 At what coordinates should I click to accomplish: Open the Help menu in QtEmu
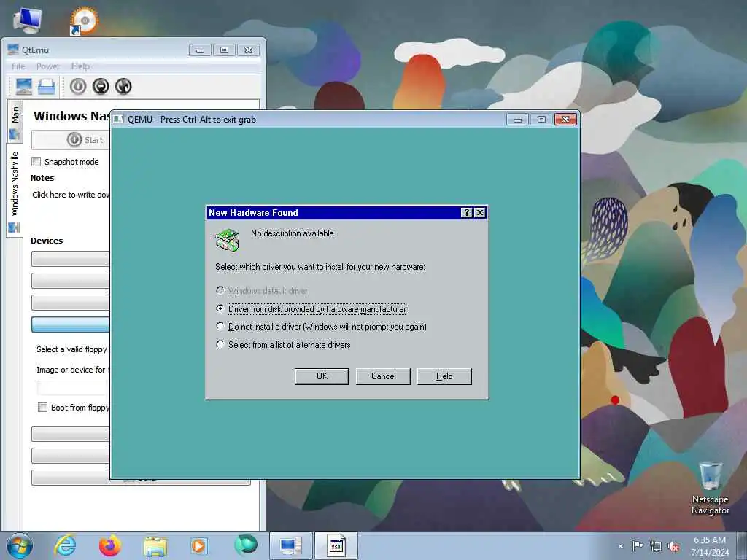click(x=80, y=66)
